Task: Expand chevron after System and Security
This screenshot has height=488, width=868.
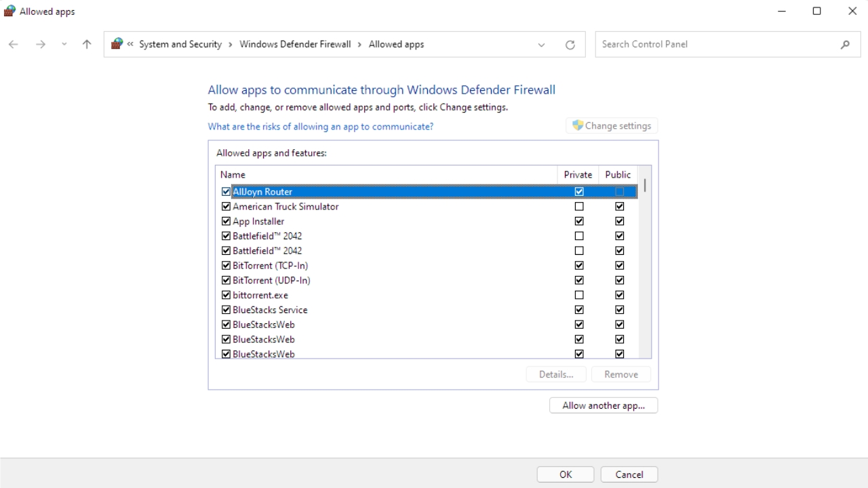Action: point(231,44)
